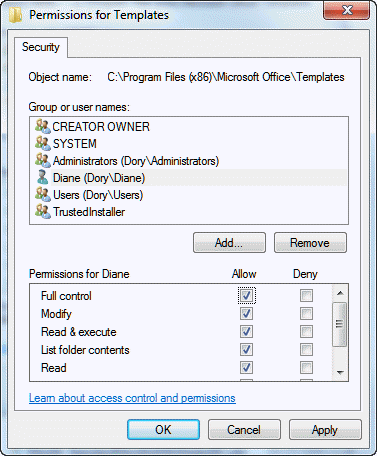Select Users (Dory\Users) entry
The width and height of the screenshot is (377, 456).
(98, 195)
